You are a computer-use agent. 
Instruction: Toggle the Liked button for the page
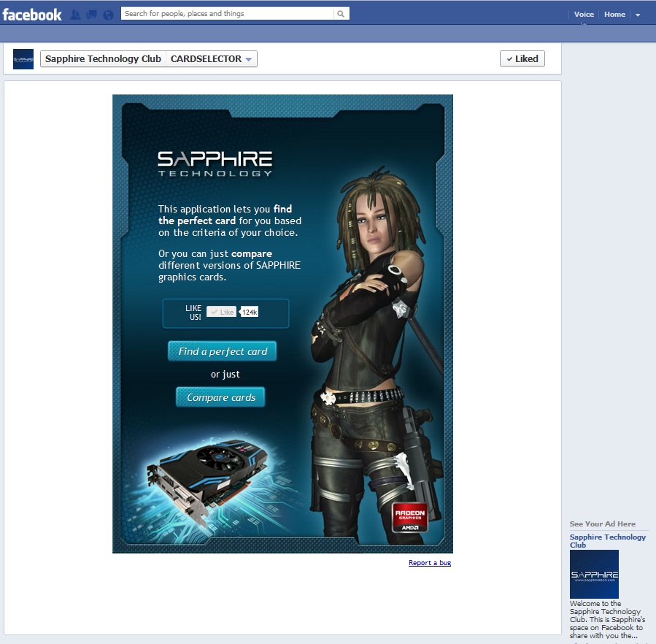[522, 59]
